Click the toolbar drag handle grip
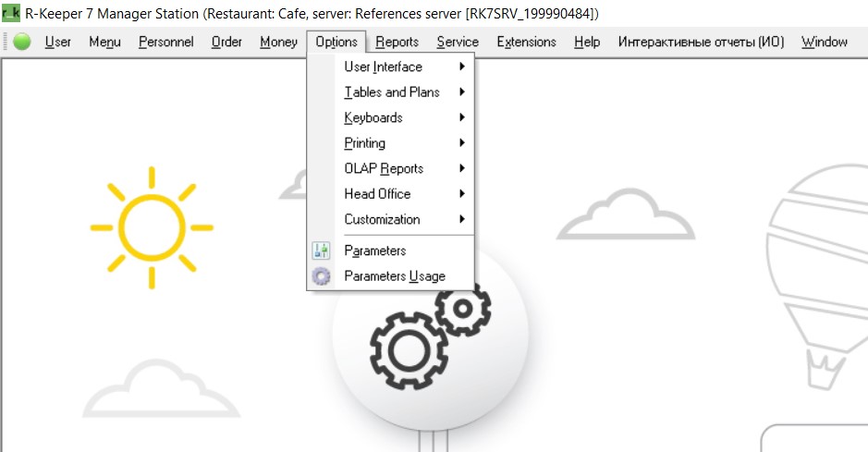This screenshot has width=868, height=452. [6, 42]
